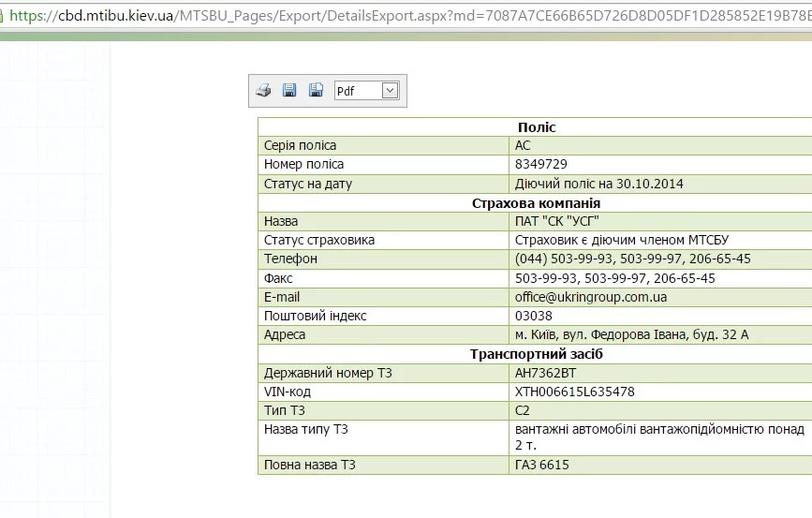The image size is (812, 518).
Task: Click the 'Серія поліса' label
Action: pyautogui.click(x=300, y=145)
